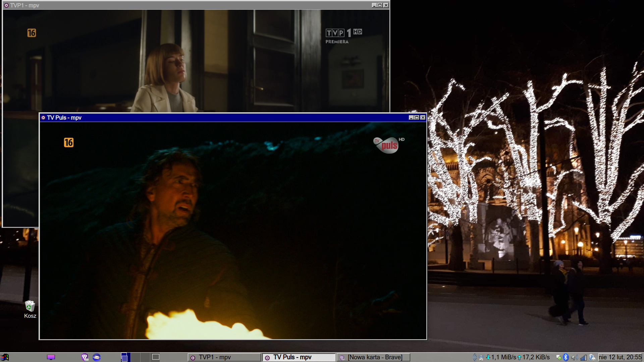
Task: Open the start menu from the taskbar
Action: point(5,357)
